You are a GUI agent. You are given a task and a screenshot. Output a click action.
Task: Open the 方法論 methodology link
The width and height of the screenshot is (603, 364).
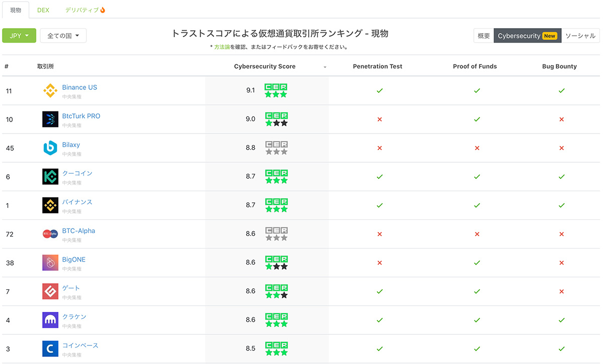(222, 47)
